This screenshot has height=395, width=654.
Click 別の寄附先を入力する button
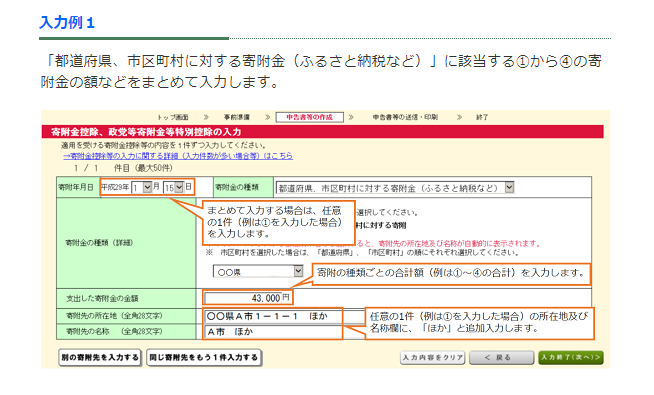click(x=100, y=357)
